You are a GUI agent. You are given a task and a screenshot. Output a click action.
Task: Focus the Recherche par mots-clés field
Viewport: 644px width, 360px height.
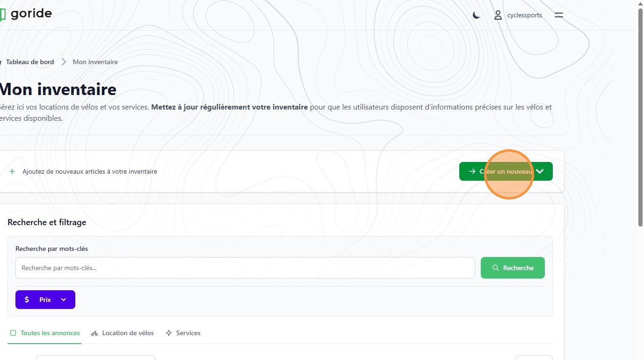(245, 268)
